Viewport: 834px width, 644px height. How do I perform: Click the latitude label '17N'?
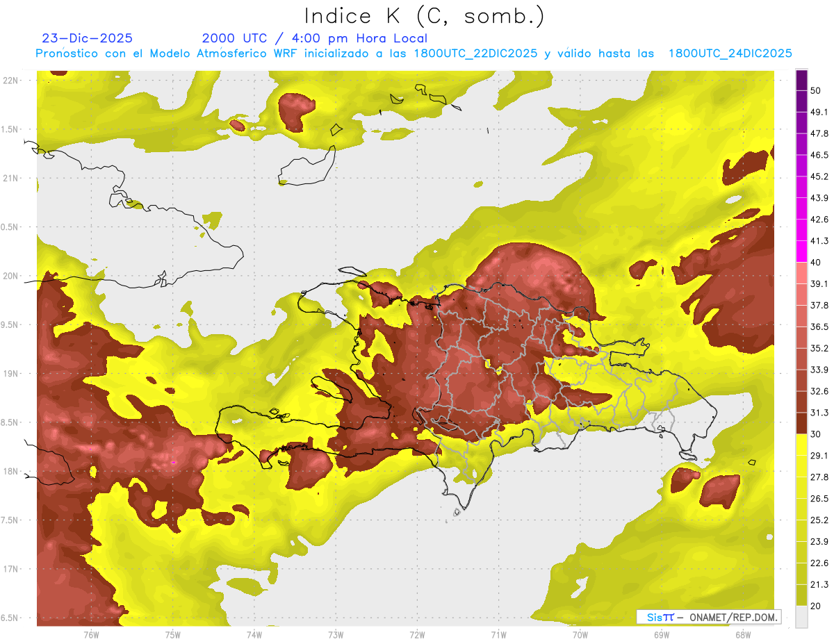click(x=10, y=569)
